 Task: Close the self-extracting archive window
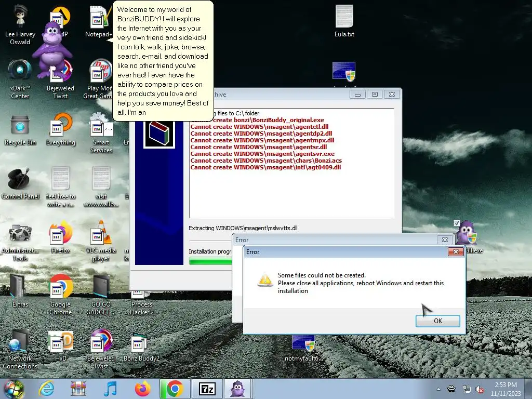click(x=392, y=95)
